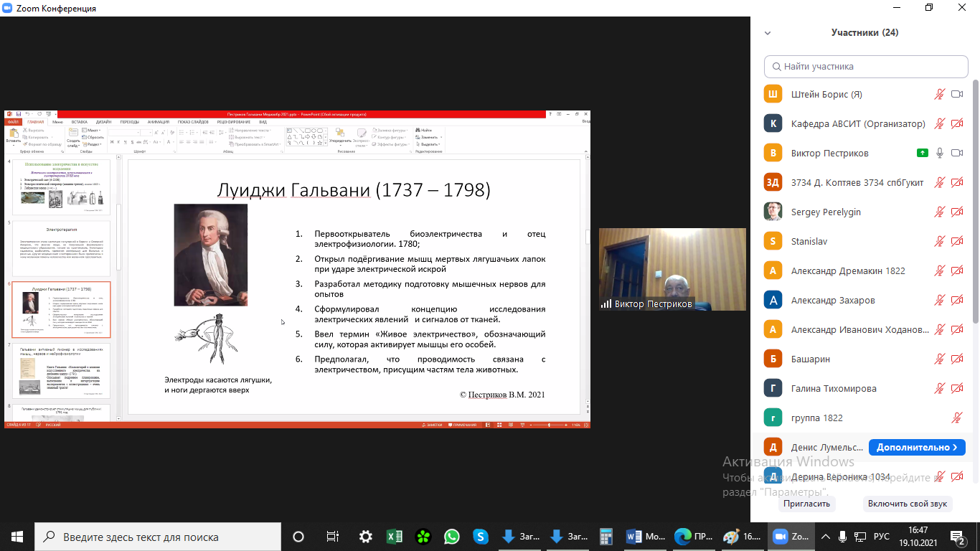
Task: Click camera icon next to Штейн Борис
Action: click(x=956, y=94)
